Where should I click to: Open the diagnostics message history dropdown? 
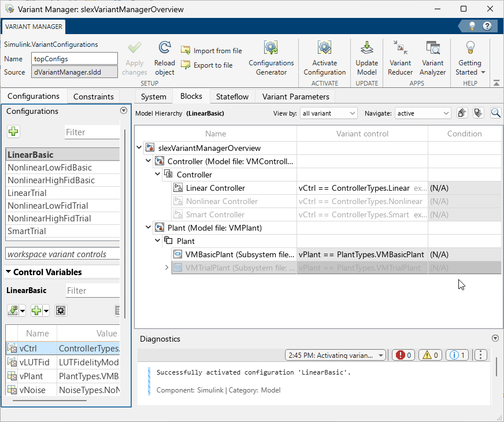[x=335, y=355]
